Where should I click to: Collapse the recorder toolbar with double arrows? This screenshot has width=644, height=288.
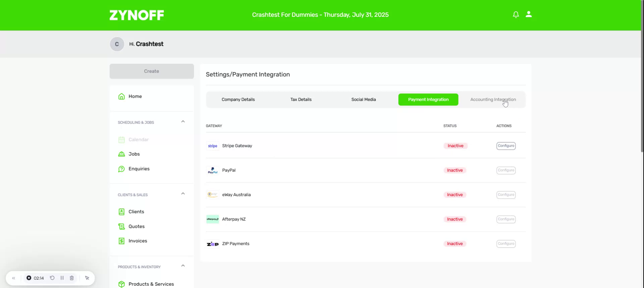(13, 278)
